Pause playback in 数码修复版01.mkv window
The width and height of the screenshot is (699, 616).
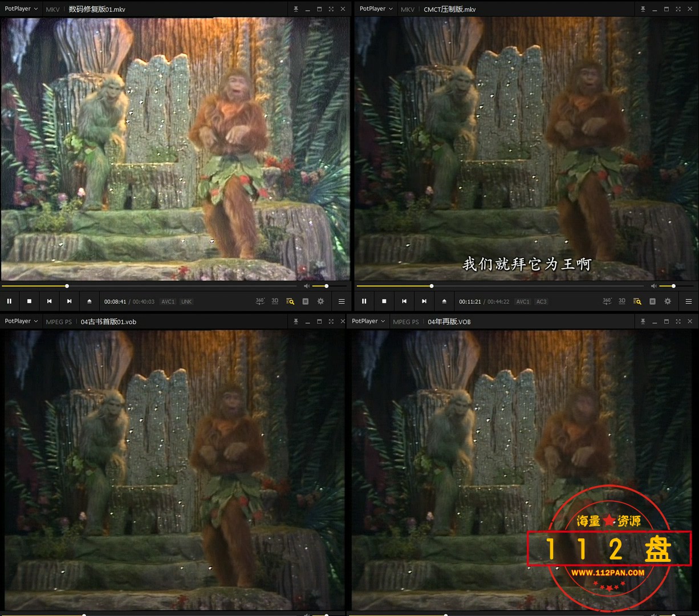[9, 301]
